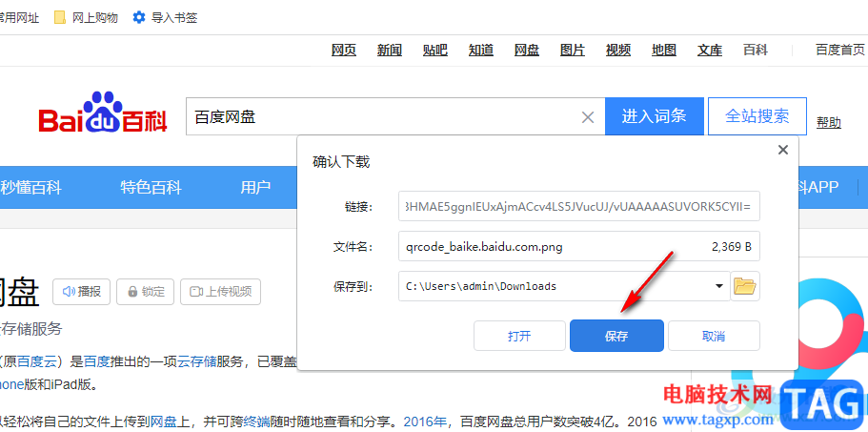This screenshot has height=432, width=868.
Task: Click the 打开 button in dialog
Action: click(520, 336)
